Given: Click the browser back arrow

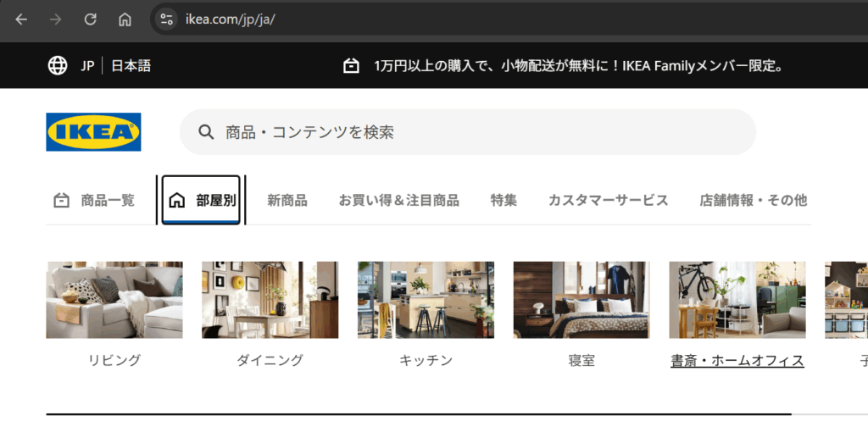Looking at the screenshot, I should coord(21,19).
